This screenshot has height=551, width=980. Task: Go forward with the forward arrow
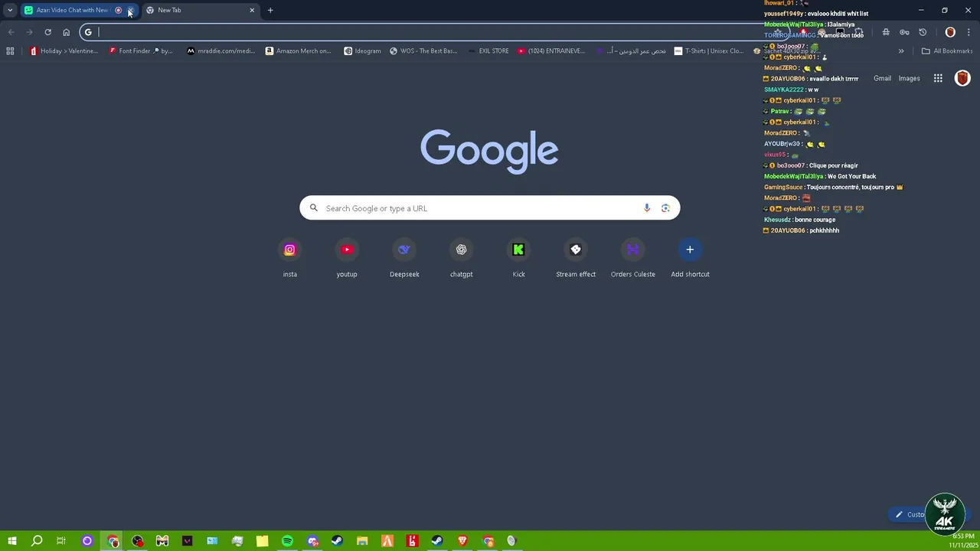29,32
